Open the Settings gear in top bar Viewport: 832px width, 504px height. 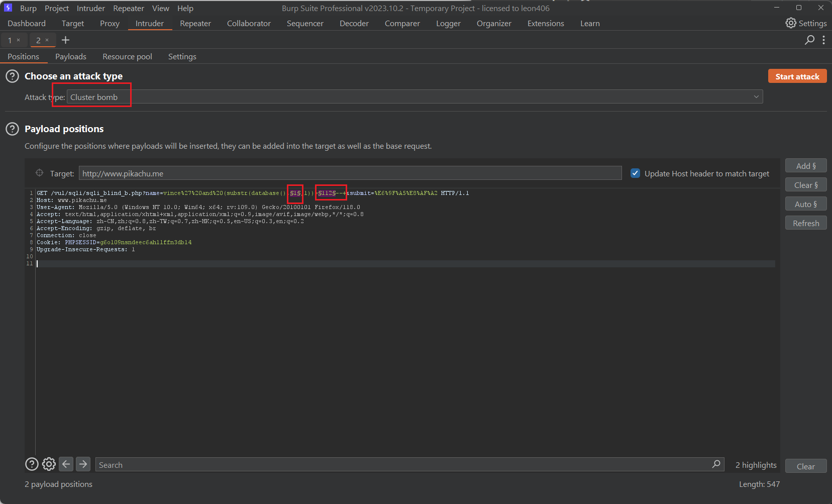[x=806, y=23]
